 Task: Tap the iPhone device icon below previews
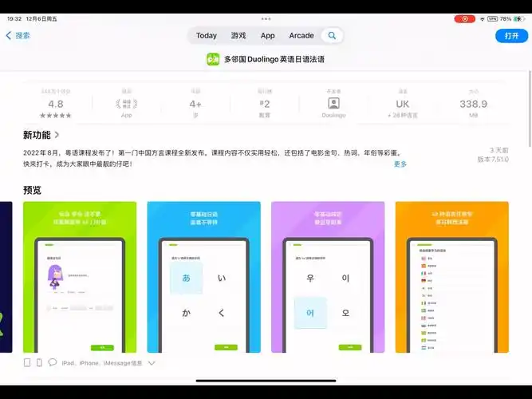39,362
